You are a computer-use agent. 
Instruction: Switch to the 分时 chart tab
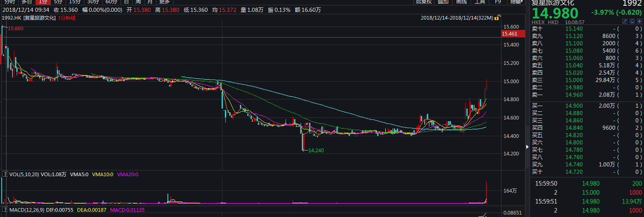coord(9,2)
